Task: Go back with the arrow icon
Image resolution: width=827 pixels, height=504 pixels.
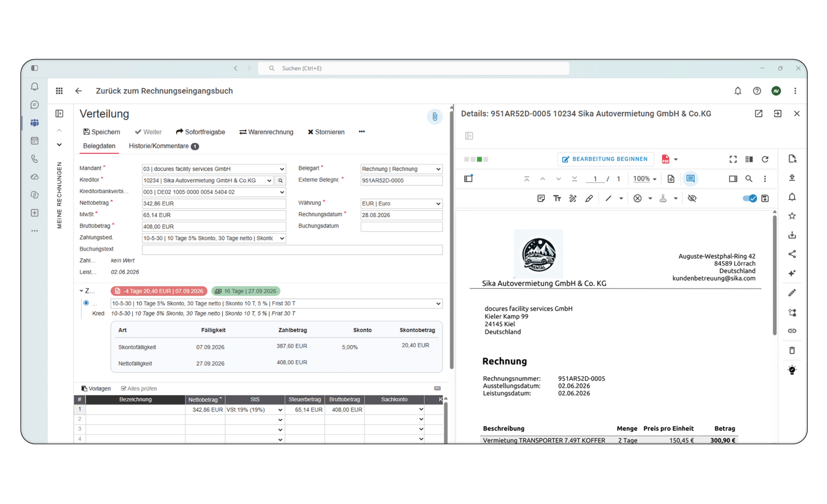Action: 79,91
